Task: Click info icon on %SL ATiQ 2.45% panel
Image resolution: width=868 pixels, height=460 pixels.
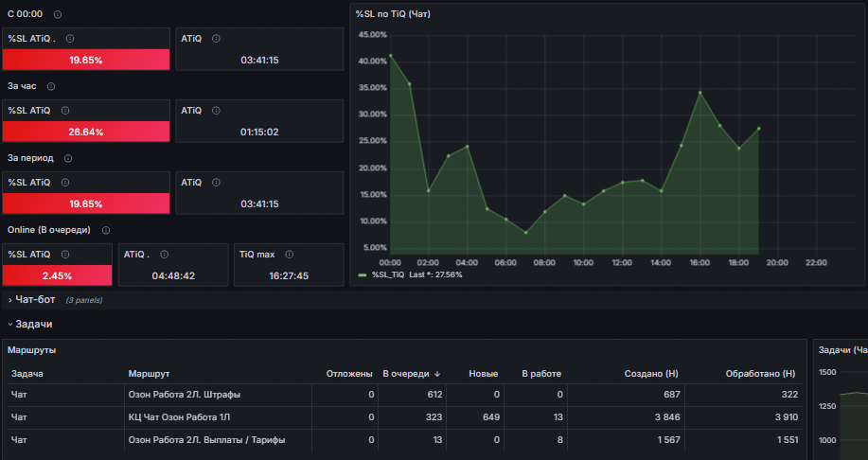Action: [64, 255]
